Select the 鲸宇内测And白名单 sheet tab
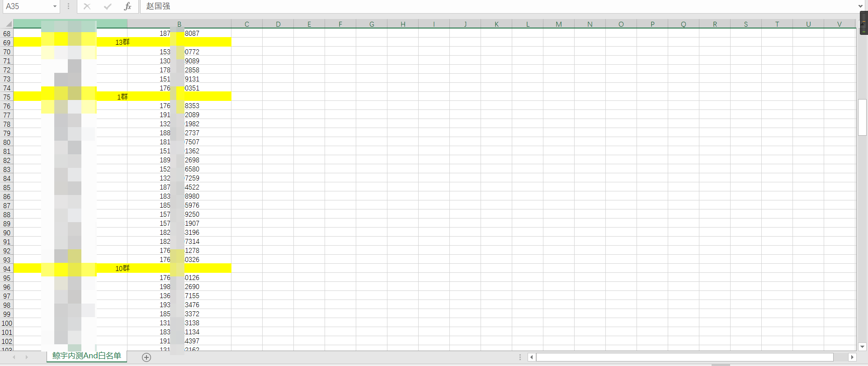 87,356
